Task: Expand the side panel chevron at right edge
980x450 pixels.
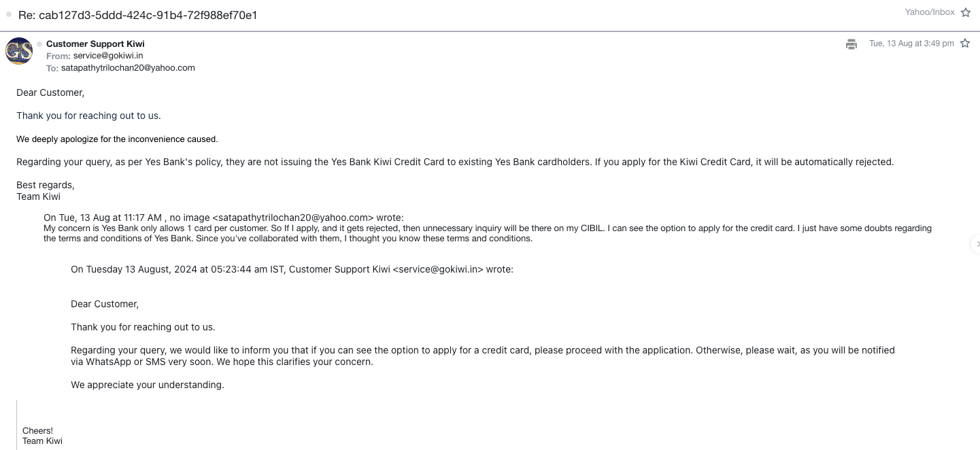Action: pos(977,244)
